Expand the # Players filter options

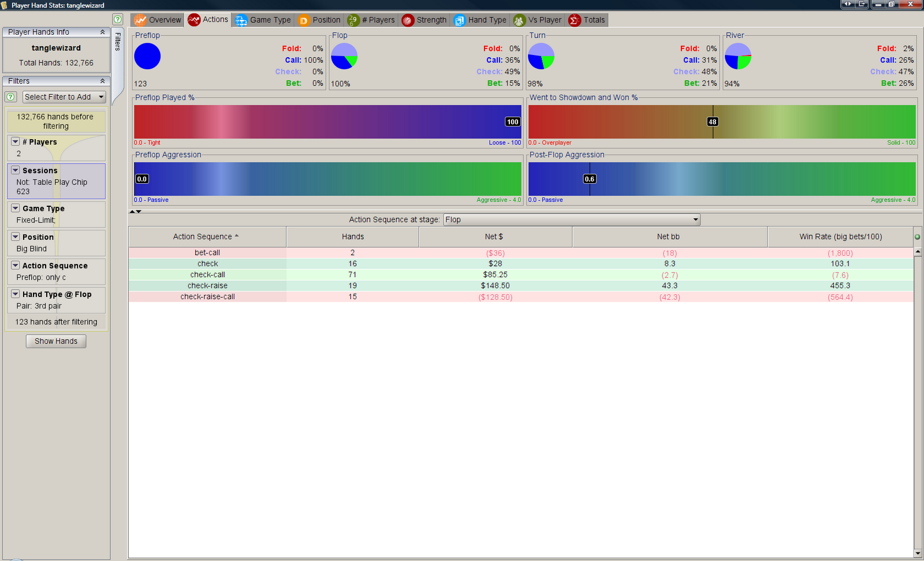click(16, 142)
